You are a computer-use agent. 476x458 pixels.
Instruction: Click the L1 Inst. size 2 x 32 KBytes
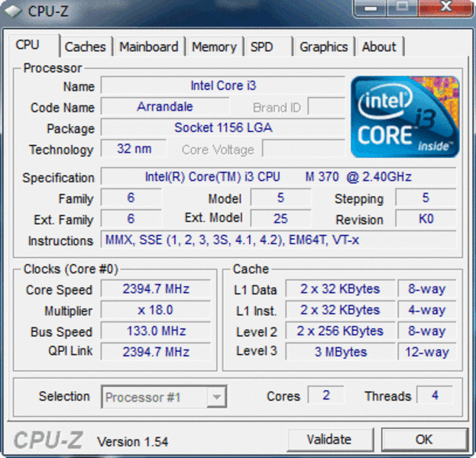[x=340, y=310]
